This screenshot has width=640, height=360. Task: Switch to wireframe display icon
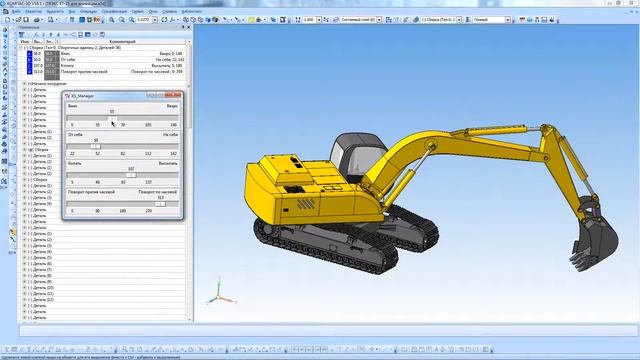pos(186,20)
